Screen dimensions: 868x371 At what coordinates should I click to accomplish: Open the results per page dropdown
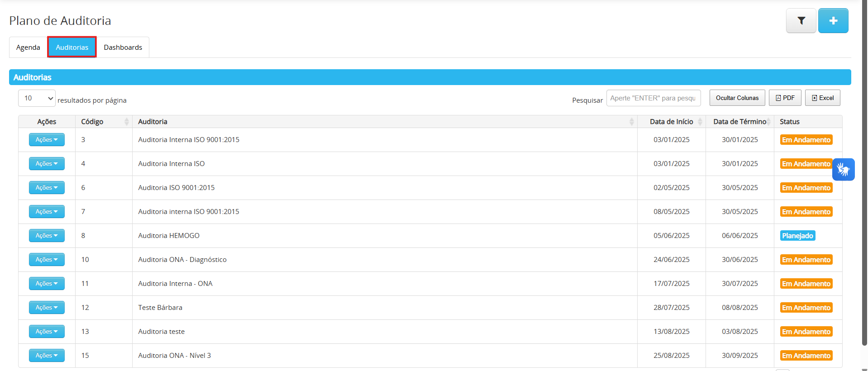coord(37,98)
